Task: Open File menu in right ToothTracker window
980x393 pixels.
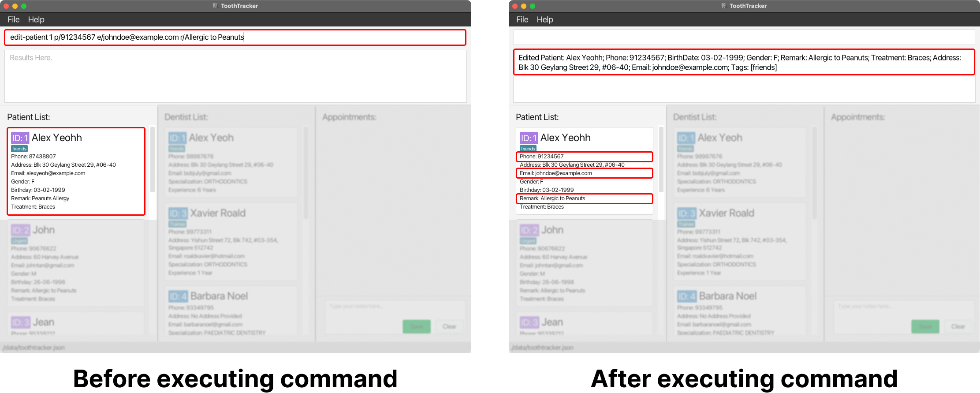Action: pos(522,19)
